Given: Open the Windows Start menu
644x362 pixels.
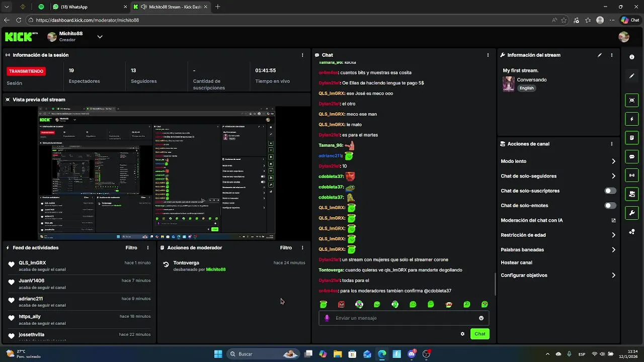Looking at the screenshot, I should pos(218,354).
